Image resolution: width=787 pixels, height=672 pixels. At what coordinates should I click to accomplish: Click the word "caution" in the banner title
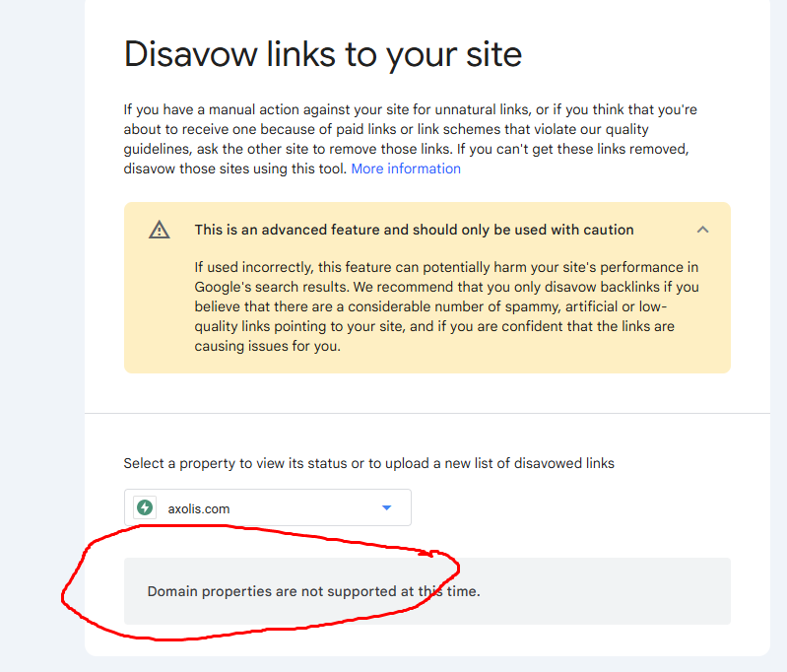pos(609,230)
